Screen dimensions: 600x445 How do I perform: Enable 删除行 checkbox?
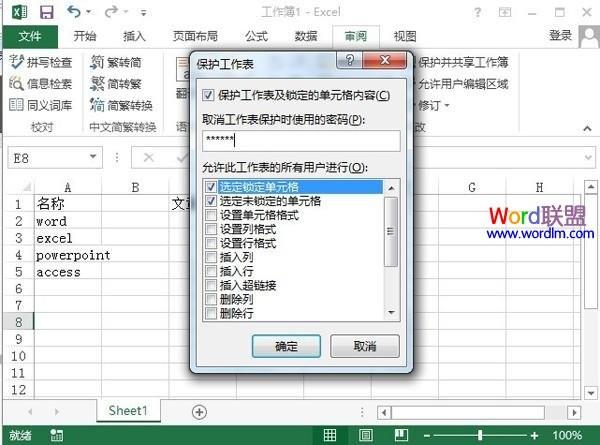[211, 313]
